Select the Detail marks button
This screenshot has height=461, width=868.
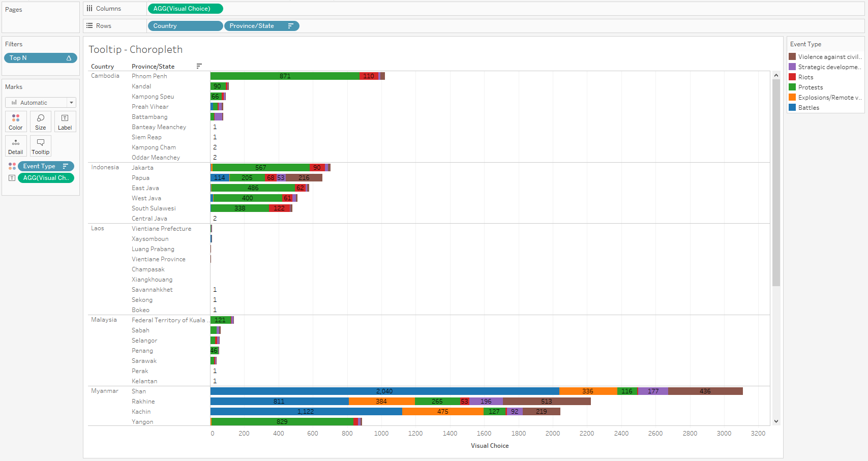coord(15,146)
